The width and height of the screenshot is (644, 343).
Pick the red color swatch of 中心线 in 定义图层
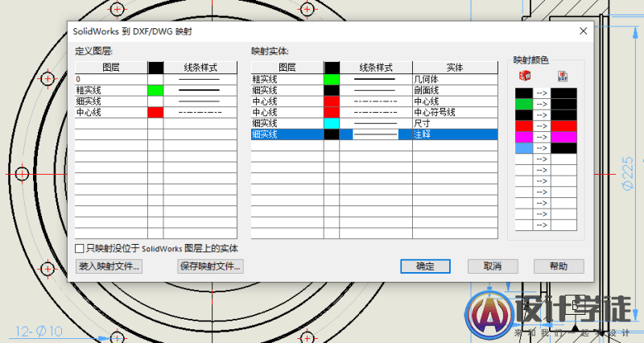(155, 112)
